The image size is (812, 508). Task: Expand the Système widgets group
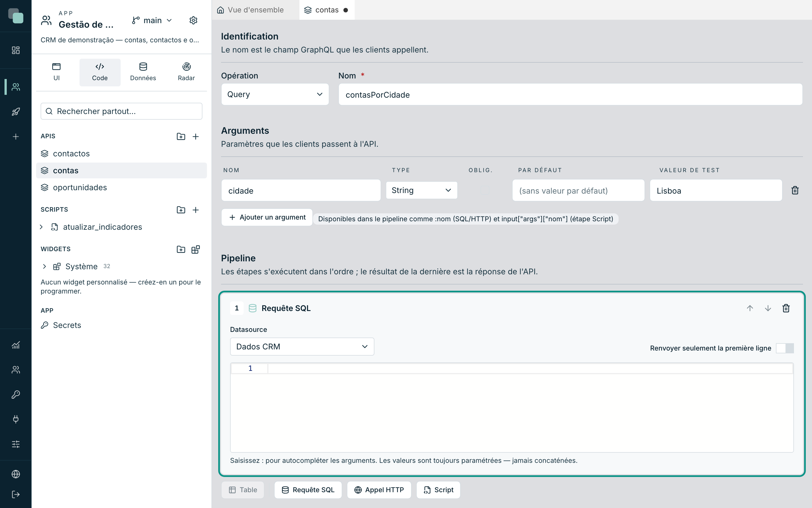[44, 266]
